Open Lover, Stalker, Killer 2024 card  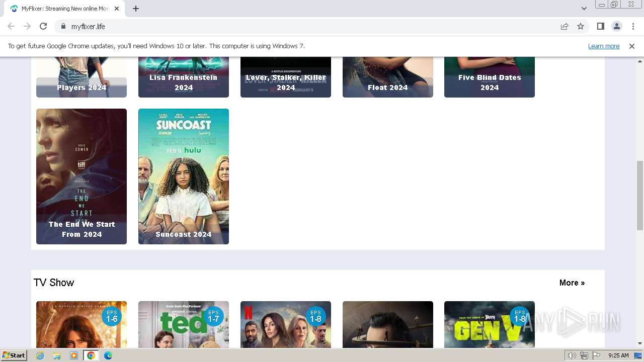[x=286, y=77]
